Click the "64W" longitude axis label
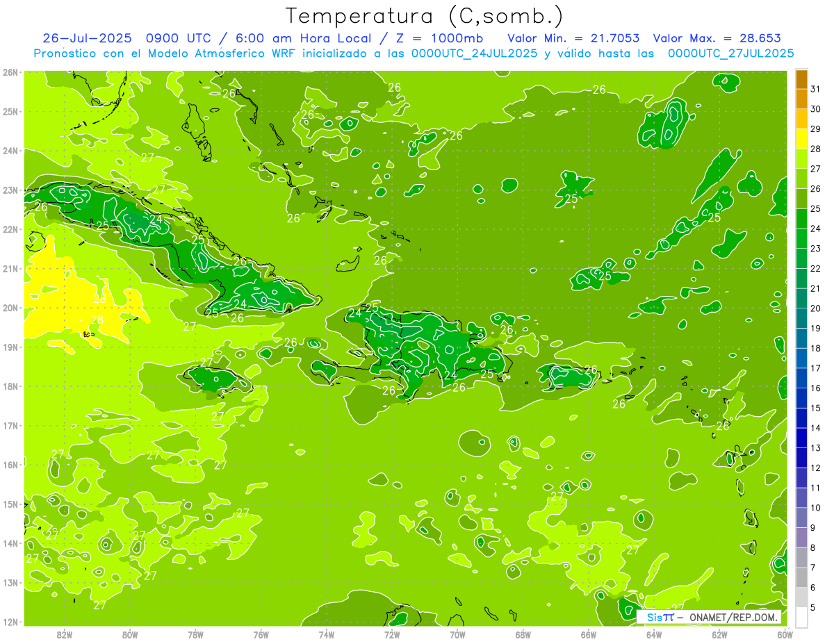The height and width of the screenshot is (644, 834). [654, 634]
